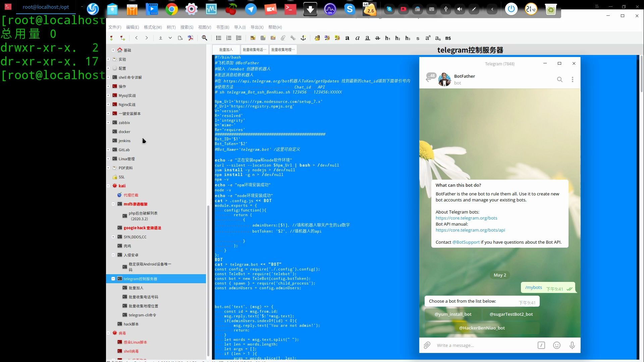Image resolution: width=644 pixels, height=362 pixels.
Task: Click the add node toolbar icon
Action: tap(112, 38)
